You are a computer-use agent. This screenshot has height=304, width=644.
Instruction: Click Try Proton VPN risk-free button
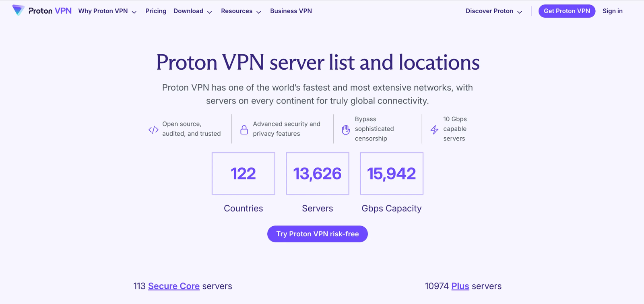pyautogui.click(x=318, y=234)
